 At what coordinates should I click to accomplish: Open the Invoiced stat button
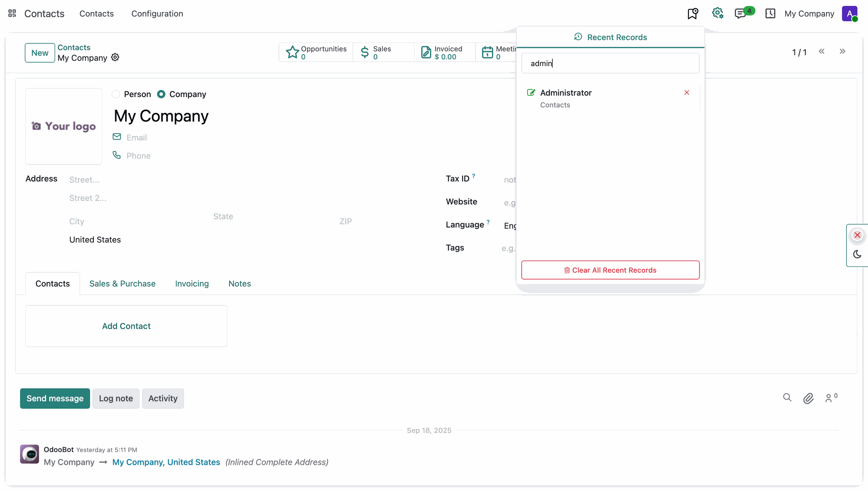coord(445,52)
